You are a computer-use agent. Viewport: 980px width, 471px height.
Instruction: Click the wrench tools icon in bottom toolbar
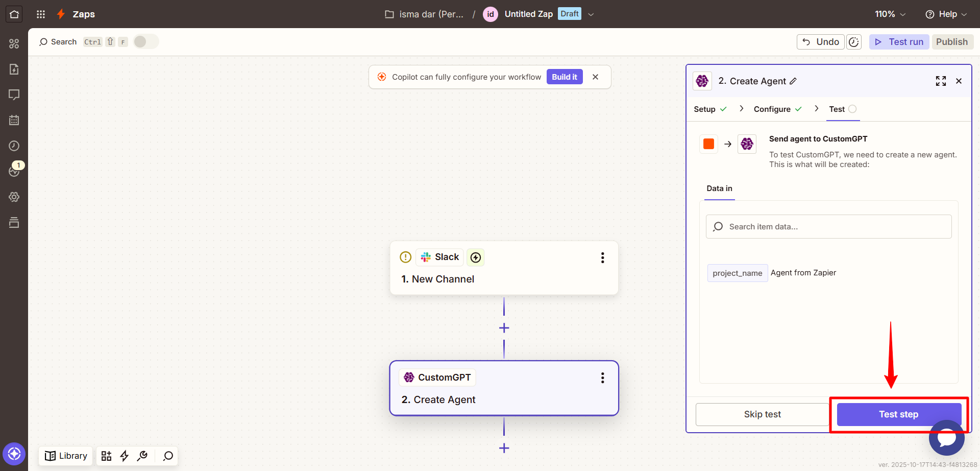click(x=142, y=456)
